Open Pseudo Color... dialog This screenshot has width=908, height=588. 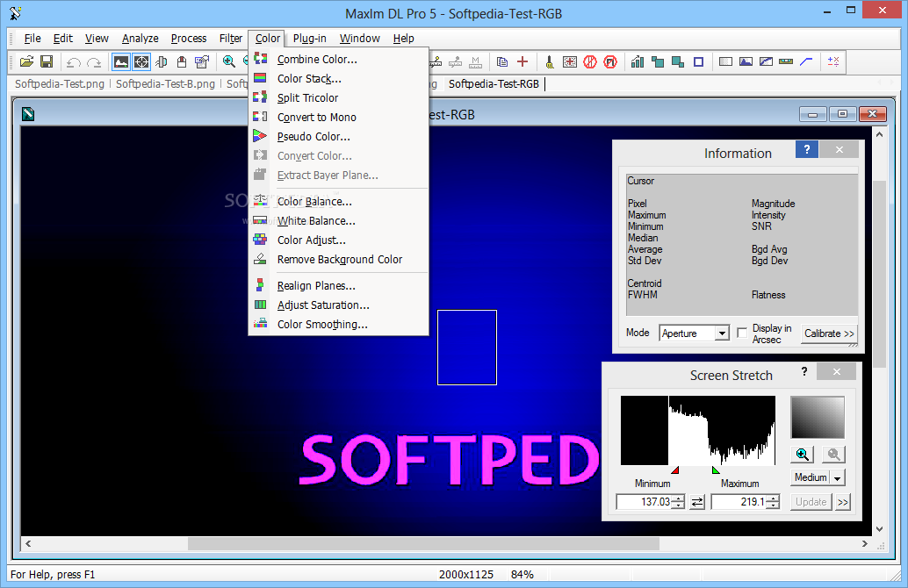coord(339,137)
